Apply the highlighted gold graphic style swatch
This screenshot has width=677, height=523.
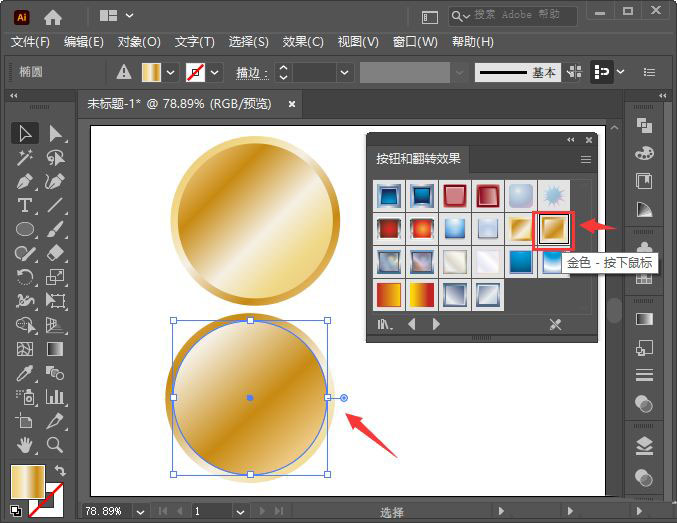(x=554, y=230)
